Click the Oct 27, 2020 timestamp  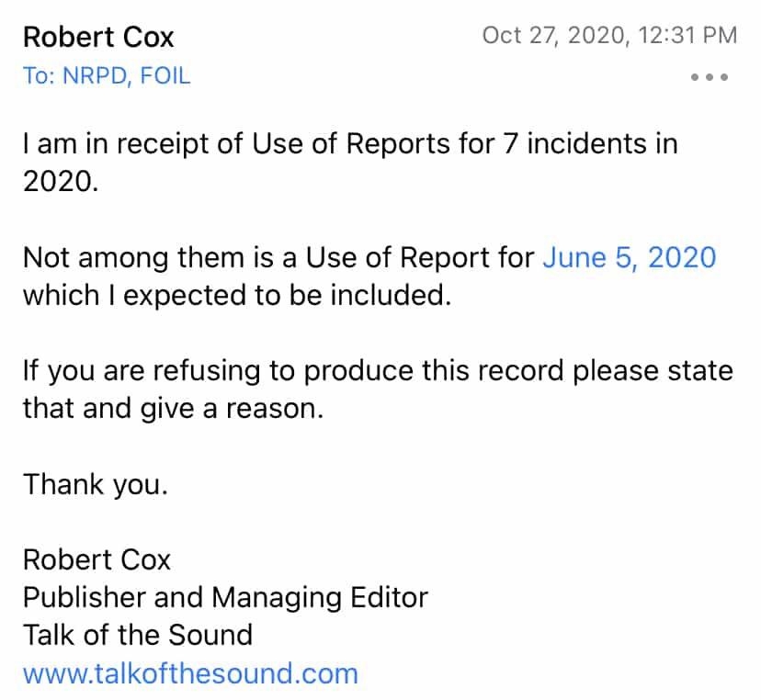(608, 36)
